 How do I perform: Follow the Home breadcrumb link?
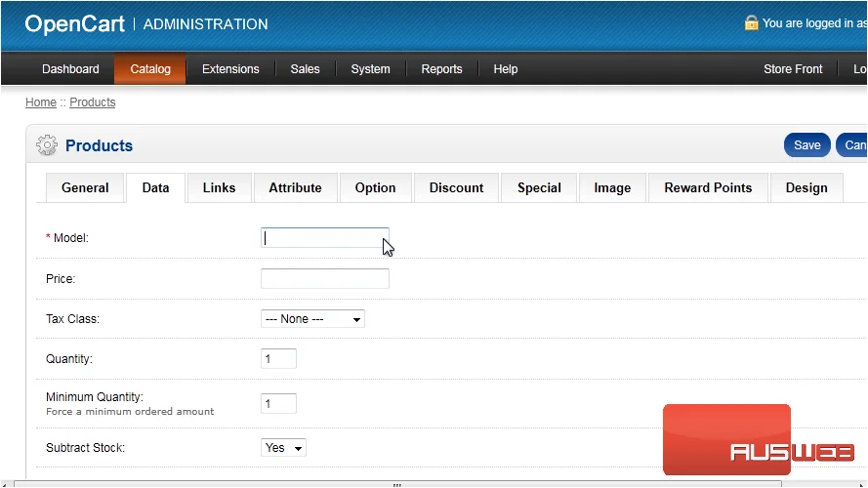click(x=41, y=102)
